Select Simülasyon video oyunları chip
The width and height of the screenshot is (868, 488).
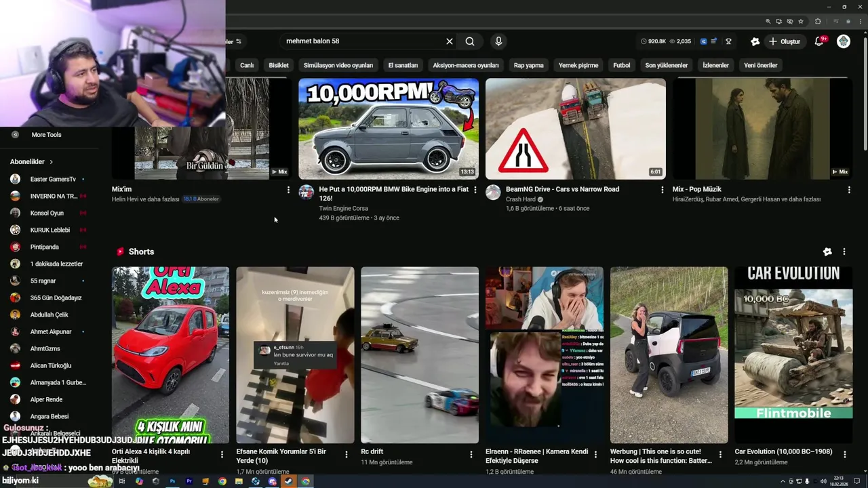coord(338,65)
